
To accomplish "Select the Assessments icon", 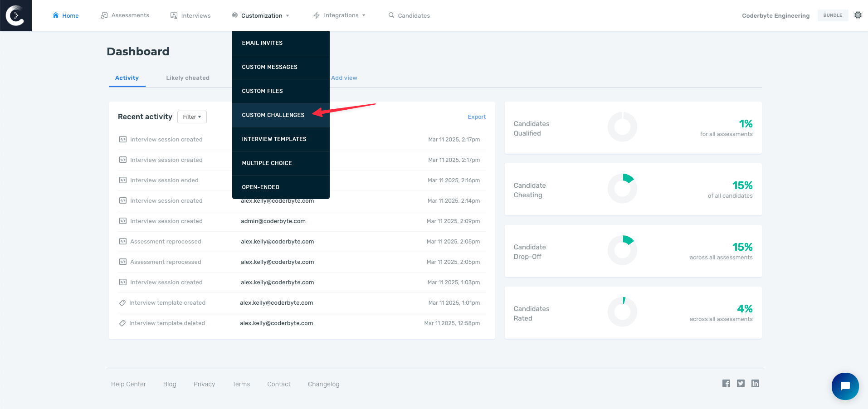I will (103, 15).
